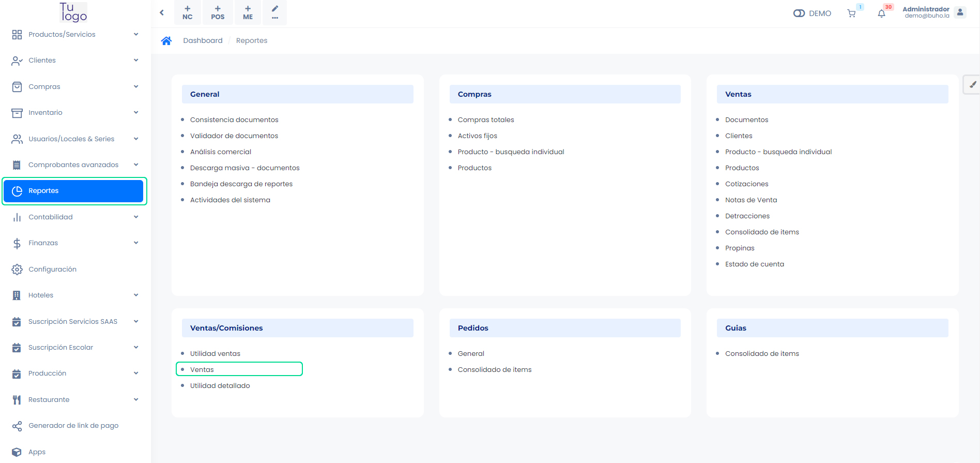Open the shopping cart icon

pos(851,13)
